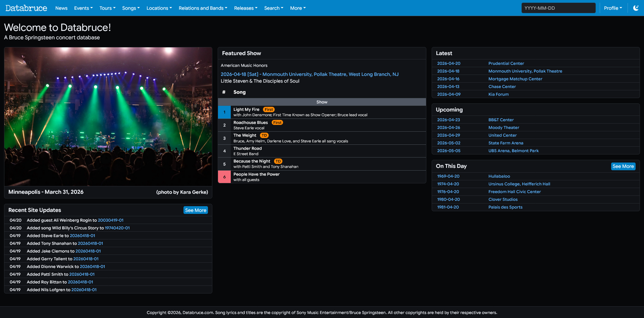Open the upcoming United Center show
Image resolution: width=644 pixels, height=318 pixels.
pos(502,135)
